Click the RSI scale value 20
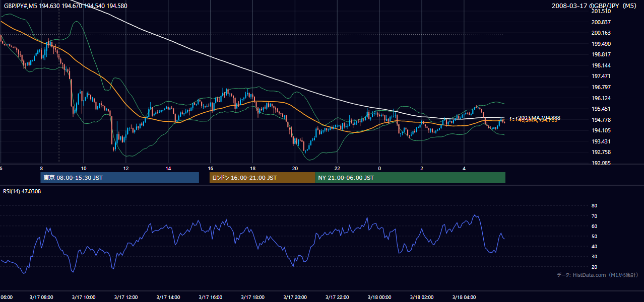This screenshot has width=644, height=302. 594,267
